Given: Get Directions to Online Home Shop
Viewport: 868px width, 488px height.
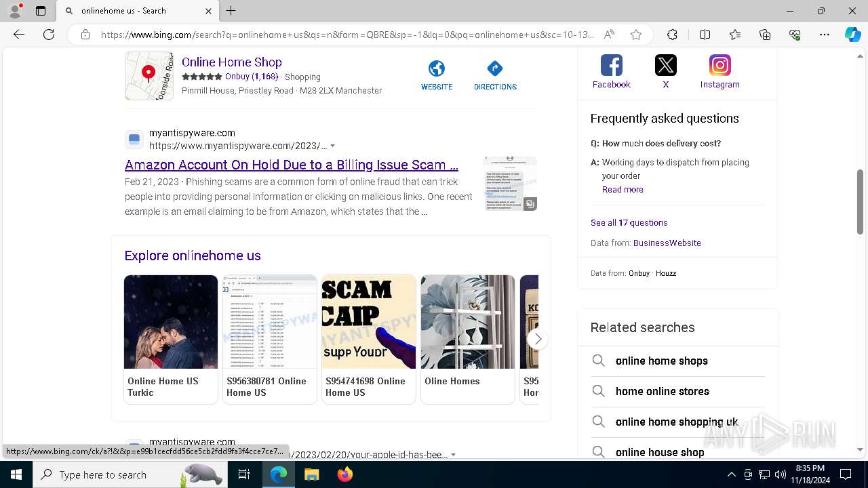Looking at the screenshot, I should 495,75.
